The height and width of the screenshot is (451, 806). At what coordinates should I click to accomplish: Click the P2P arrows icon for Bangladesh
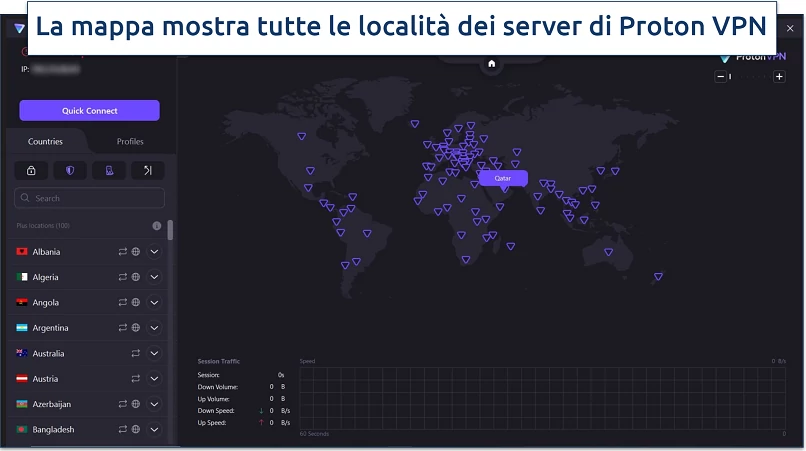[122, 429]
